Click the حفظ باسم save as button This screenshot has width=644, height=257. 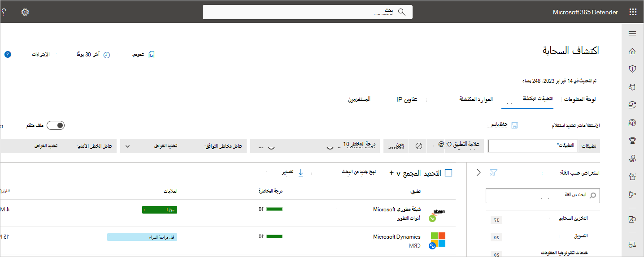[500, 126]
